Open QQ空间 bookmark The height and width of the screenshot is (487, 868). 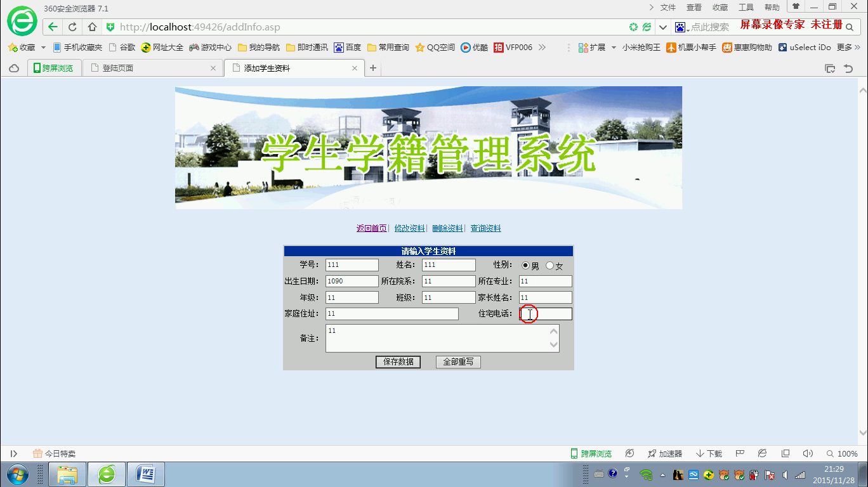[x=435, y=48]
